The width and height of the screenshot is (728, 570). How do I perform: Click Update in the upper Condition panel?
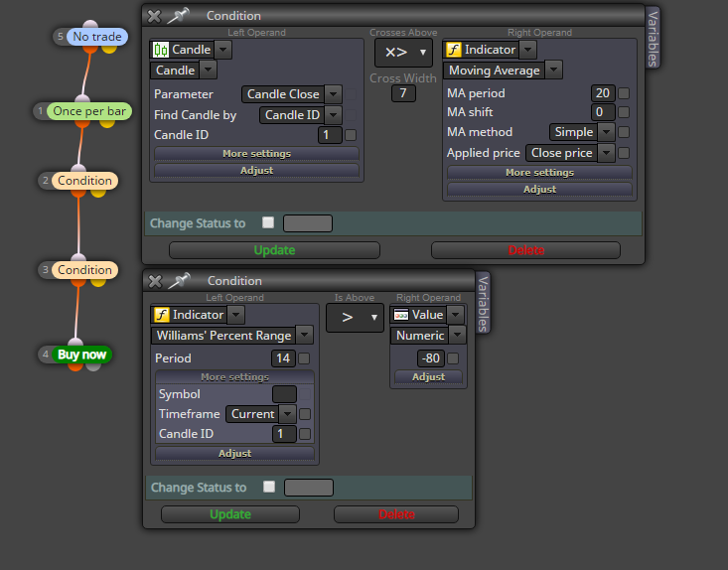point(274,250)
